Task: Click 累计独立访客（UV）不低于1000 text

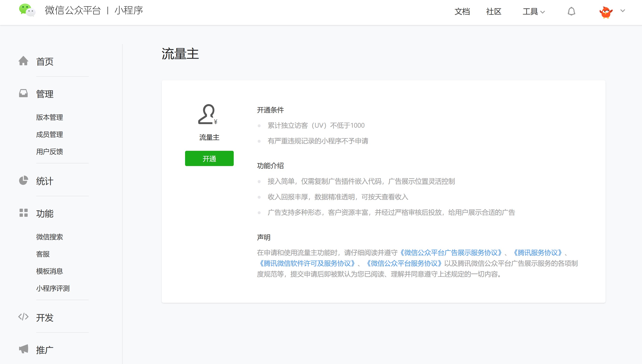Action: (x=316, y=126)
